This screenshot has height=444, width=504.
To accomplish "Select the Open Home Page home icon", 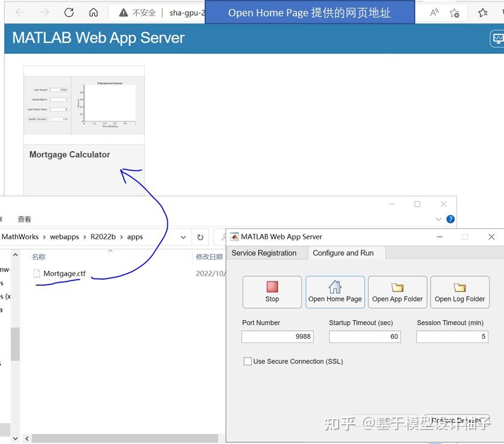I will 334,287.
